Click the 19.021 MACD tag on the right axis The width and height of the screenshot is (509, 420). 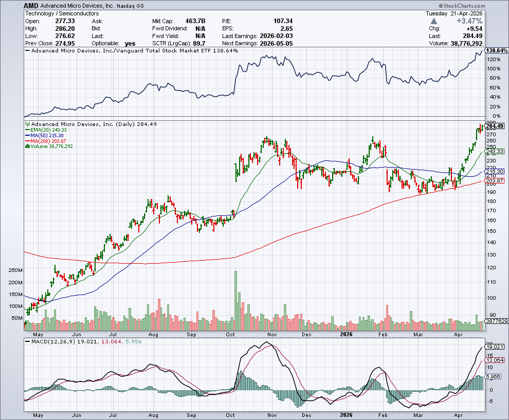(x=495, y=347)
